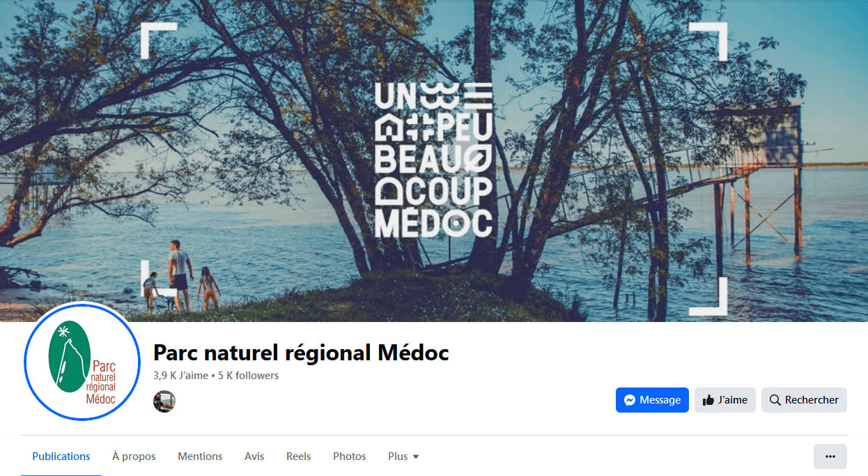
Task: Switch to the Publications tab
Action: (61, 456)
